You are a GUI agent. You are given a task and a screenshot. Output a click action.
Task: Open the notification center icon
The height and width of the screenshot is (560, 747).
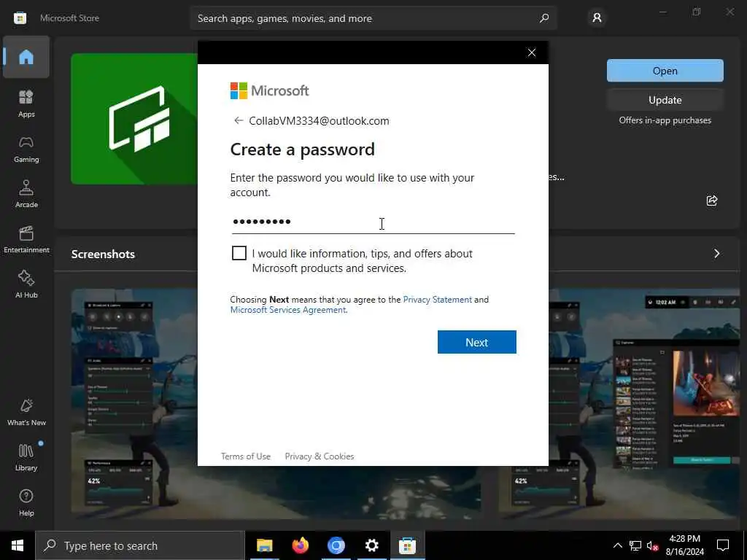tap(723, 545)
